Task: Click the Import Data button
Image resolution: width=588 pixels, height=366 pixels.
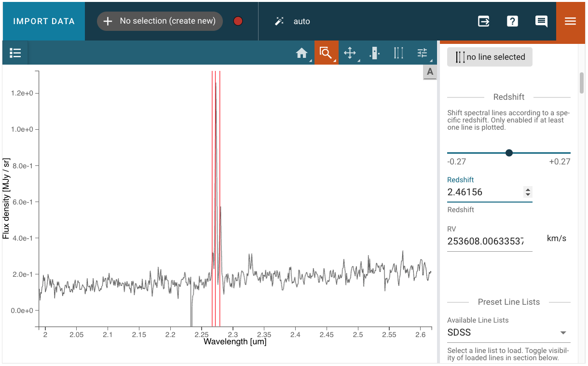Action: point(44,21)
